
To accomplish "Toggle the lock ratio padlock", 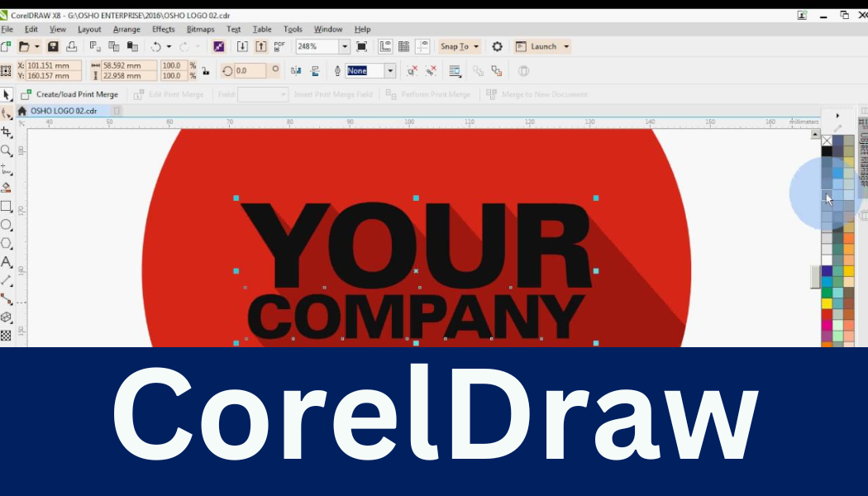I will coord(205,71).
